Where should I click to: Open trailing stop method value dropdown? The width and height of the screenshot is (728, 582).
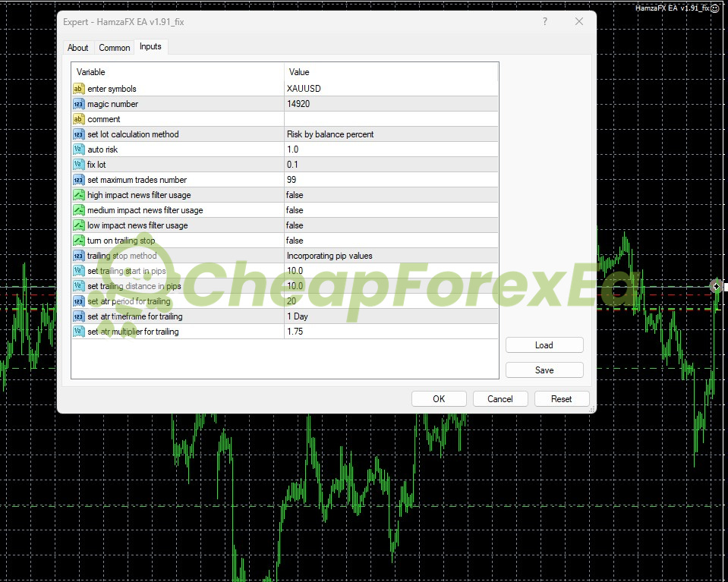pyautogui.click(x=390, y=256)
